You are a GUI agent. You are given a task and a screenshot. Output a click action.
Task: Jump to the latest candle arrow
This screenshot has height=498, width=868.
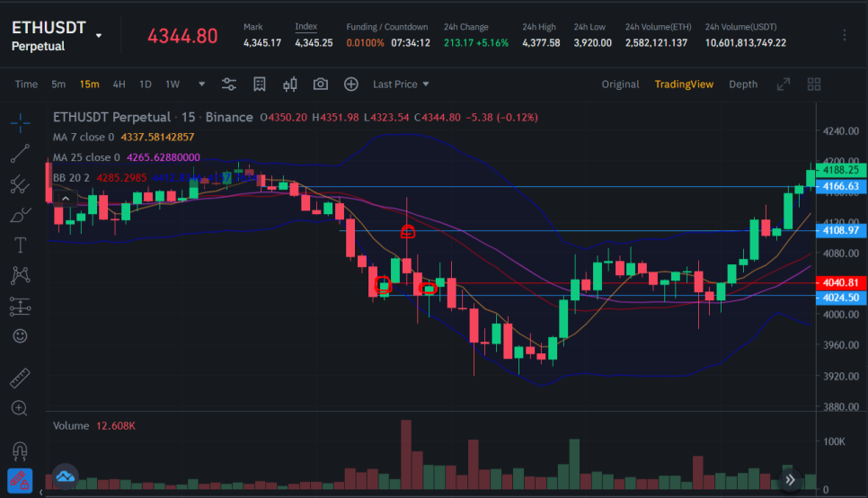[790, 480]
